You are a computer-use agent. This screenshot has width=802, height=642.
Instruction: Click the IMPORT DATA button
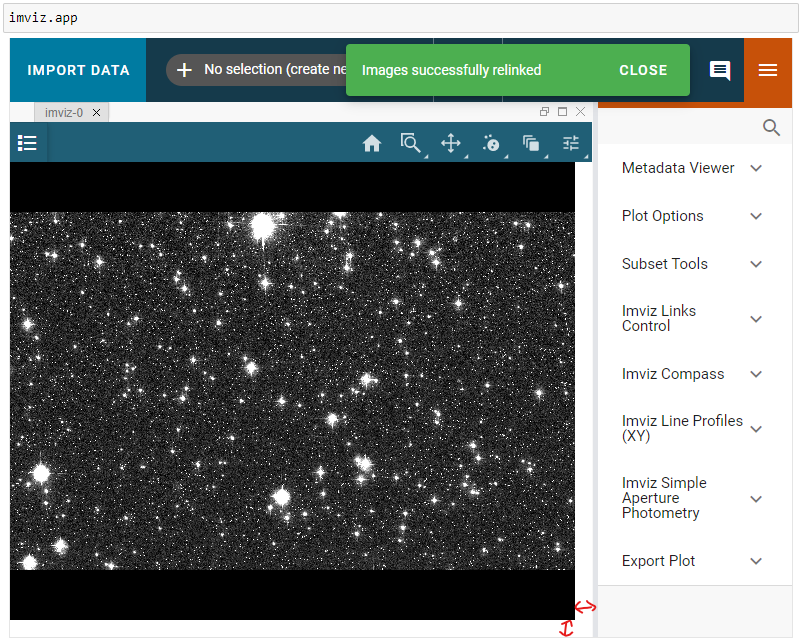click(78, 70)
